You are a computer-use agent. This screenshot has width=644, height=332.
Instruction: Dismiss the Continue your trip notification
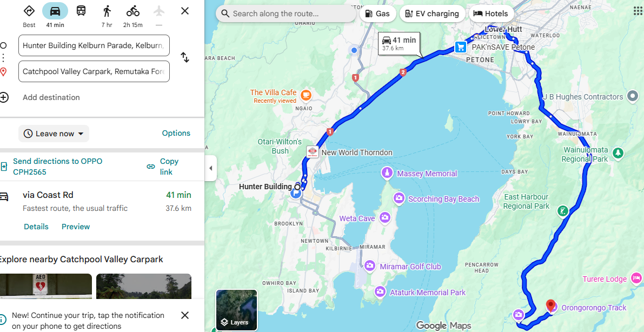click(185, 315)
